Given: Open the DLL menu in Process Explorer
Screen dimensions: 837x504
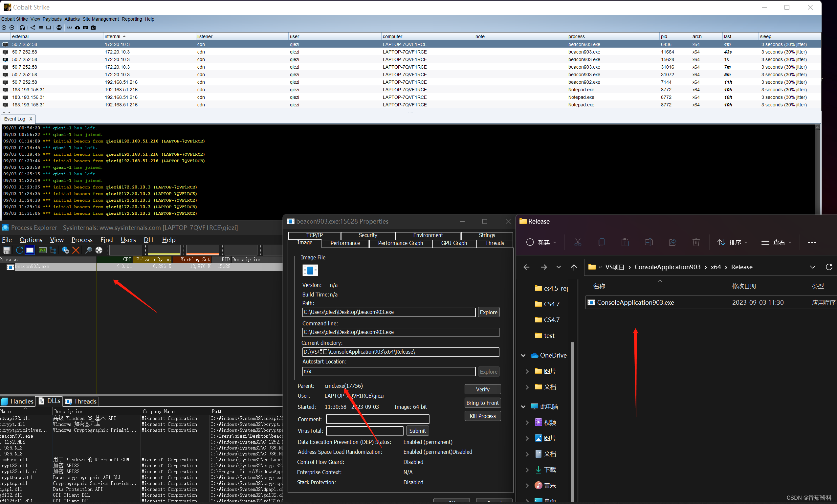Looking at the screenshot, I should (149, 240).
